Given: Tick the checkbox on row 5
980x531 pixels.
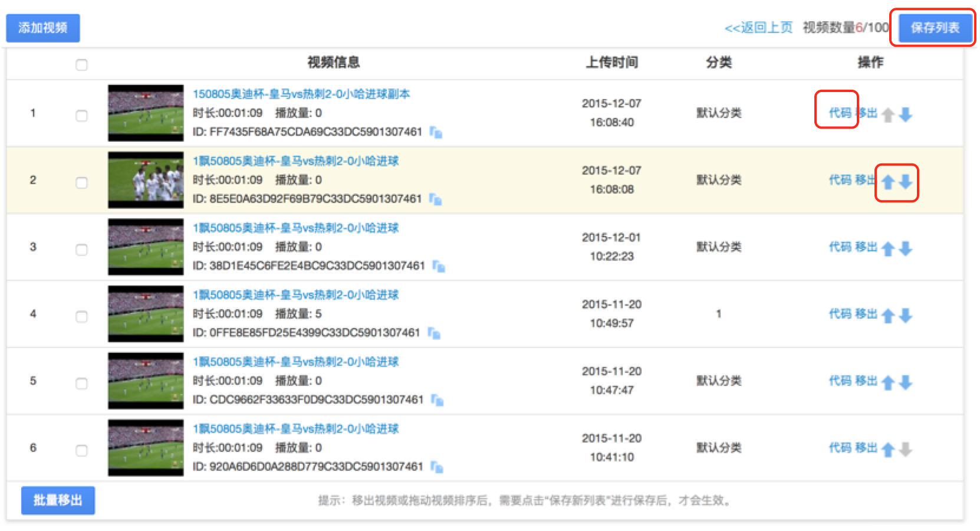Looking at the screenshot, I should 81,383.
